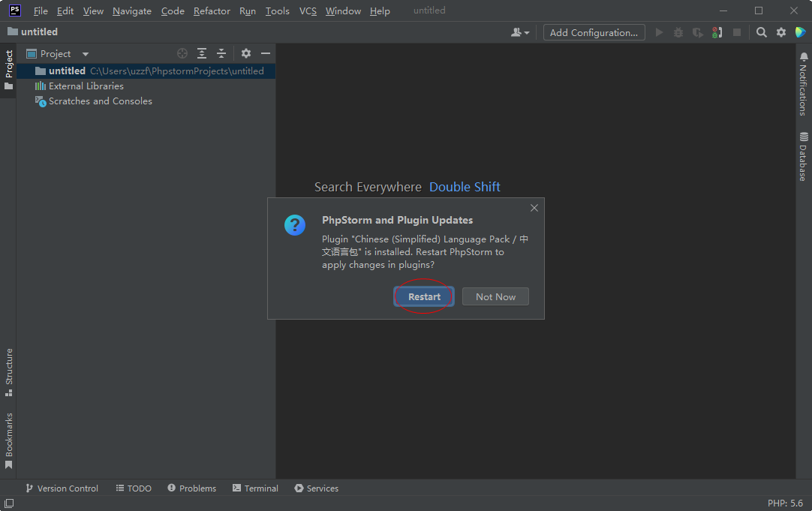Open Project panel options gear
The height and width of the screenshot is (511, 812).
click(246, 53)
